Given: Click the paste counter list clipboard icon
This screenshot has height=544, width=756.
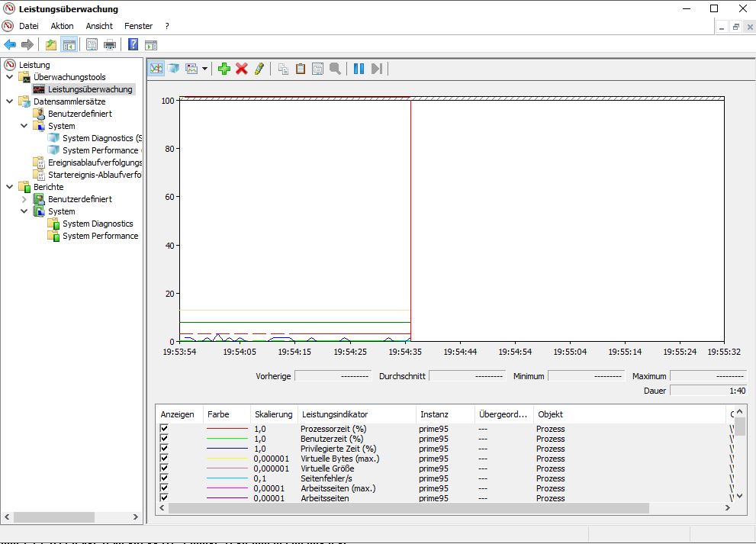Looking at the screenshot, I should pyautogui.click(x=301, y=69).
